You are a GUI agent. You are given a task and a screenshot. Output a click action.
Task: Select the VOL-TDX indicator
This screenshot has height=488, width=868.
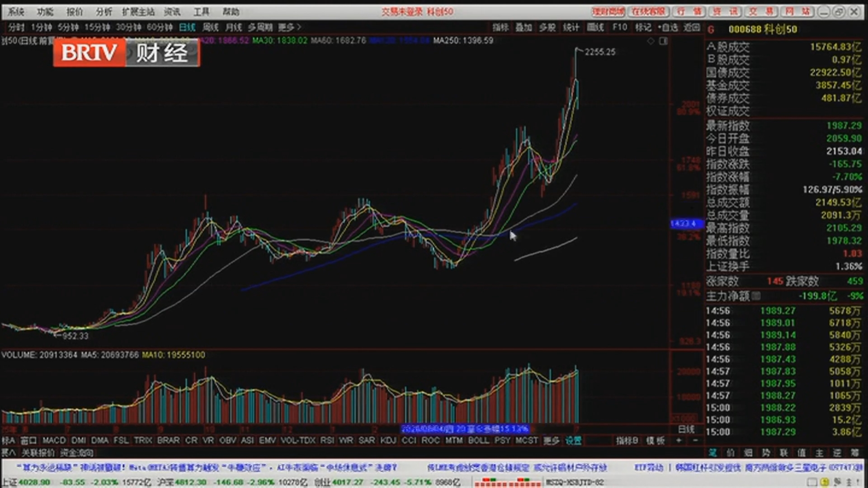pyautogui.click(x=298, y=440)
